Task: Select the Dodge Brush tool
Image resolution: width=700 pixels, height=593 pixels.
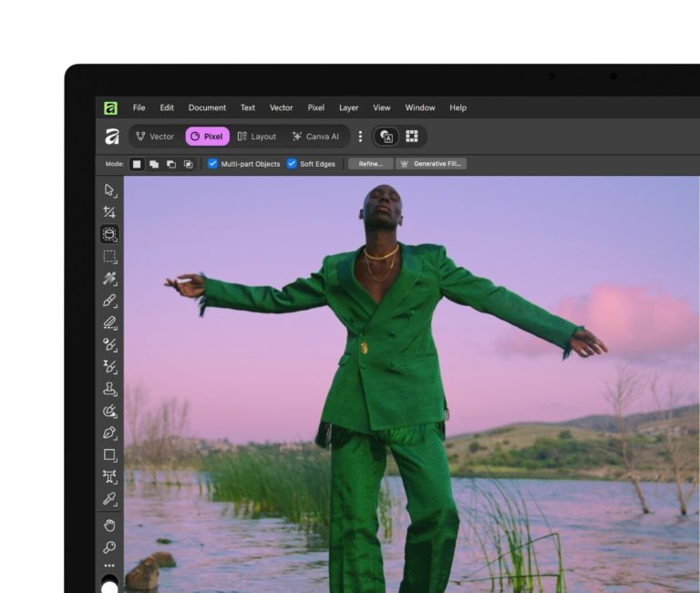Action: coord(109,345)
